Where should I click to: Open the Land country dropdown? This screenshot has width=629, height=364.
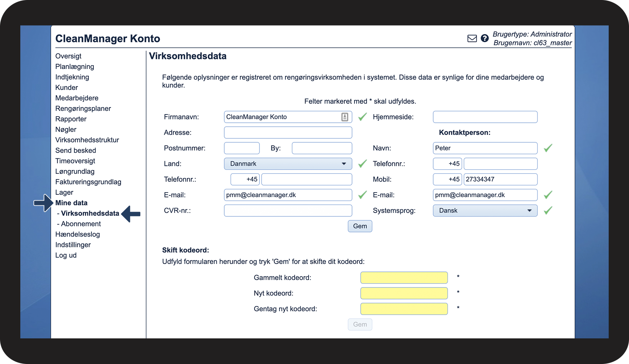pyautogui.click(x=288, y=164)
